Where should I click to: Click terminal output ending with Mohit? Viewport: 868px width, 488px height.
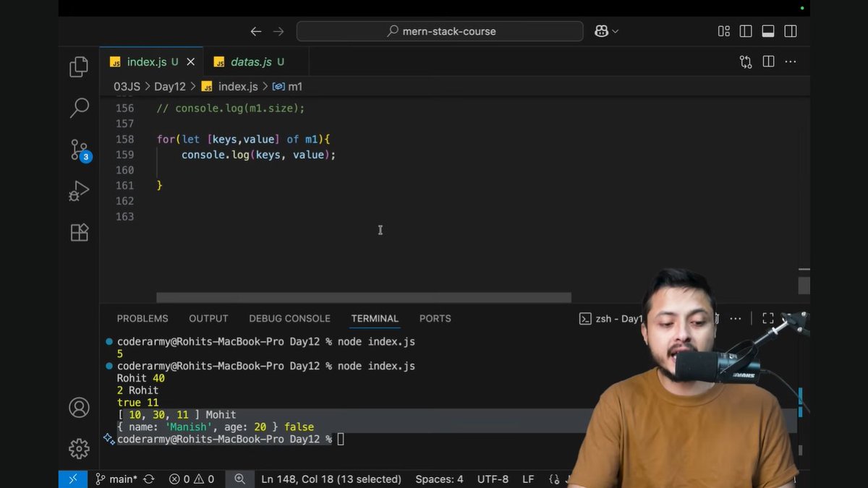pos(177,415)
